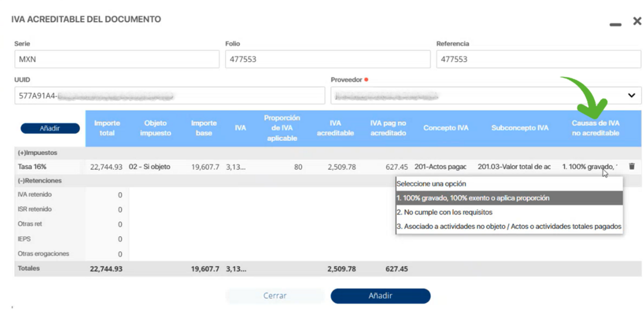644x313 pixels.
Task: Select 'Asociado a actividades no objeto' option
Action: [x=509, y=226]
